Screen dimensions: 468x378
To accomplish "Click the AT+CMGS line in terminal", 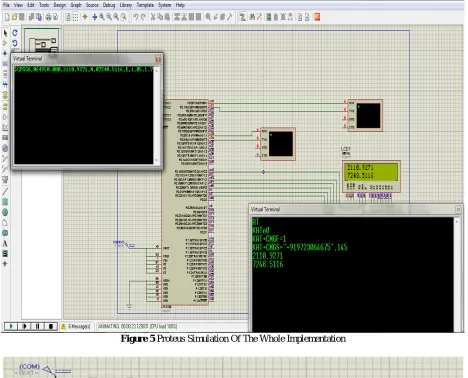I will pos(300,247).
